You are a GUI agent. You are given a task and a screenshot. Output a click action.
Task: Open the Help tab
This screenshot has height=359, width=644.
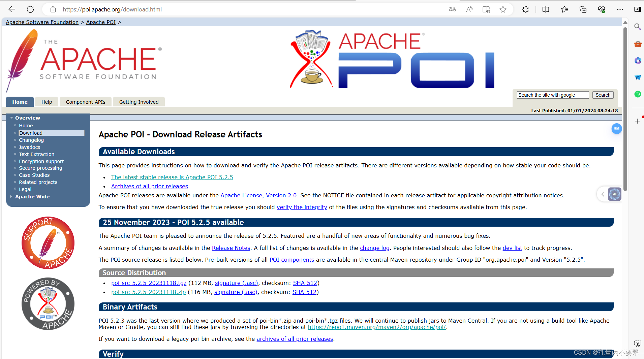tap(47, 102)
